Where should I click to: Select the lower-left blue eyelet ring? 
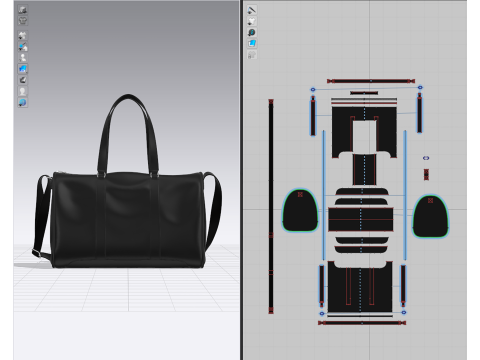(x=322, y=313)
